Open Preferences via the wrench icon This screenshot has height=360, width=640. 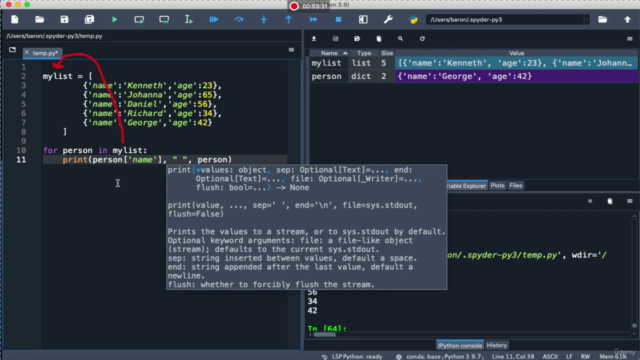click(x=388, y=19)
